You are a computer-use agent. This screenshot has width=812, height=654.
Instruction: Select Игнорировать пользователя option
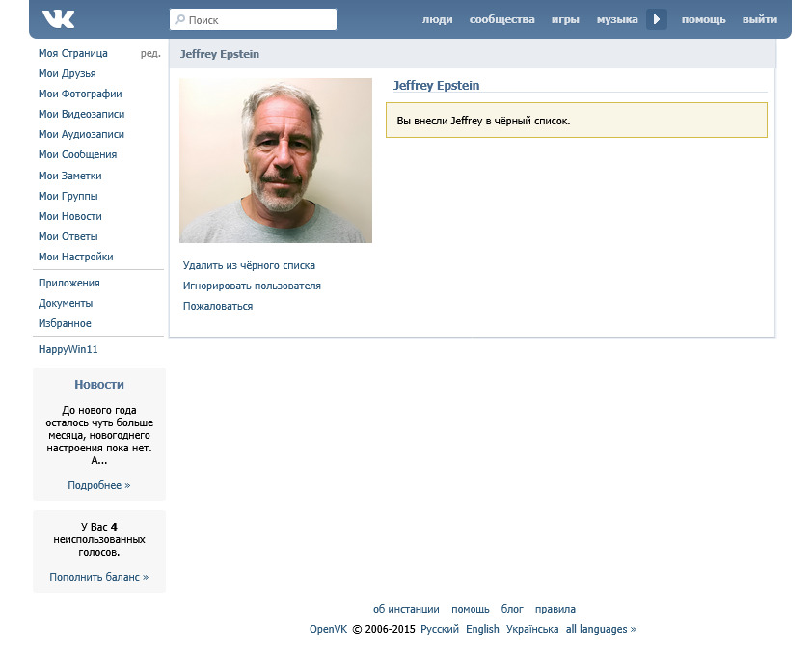252,286
